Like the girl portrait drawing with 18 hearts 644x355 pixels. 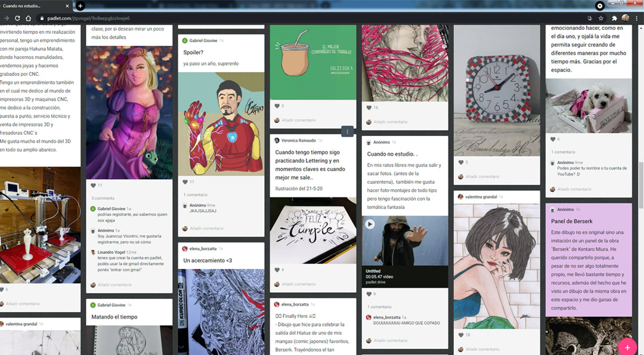coord(461,335)
